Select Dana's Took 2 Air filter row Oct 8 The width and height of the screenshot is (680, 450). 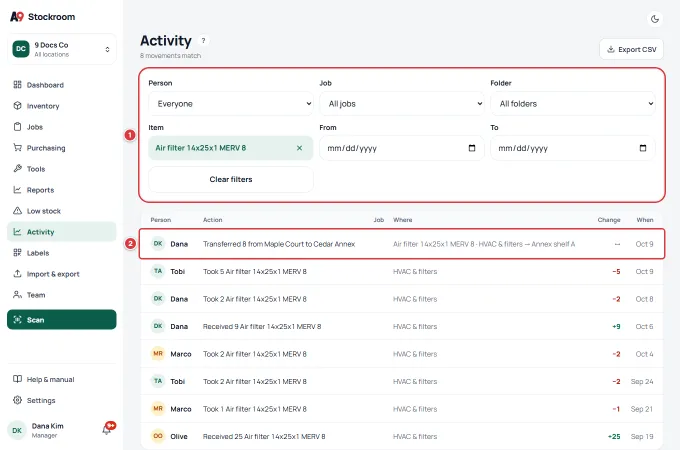click(x=402, y=299)
